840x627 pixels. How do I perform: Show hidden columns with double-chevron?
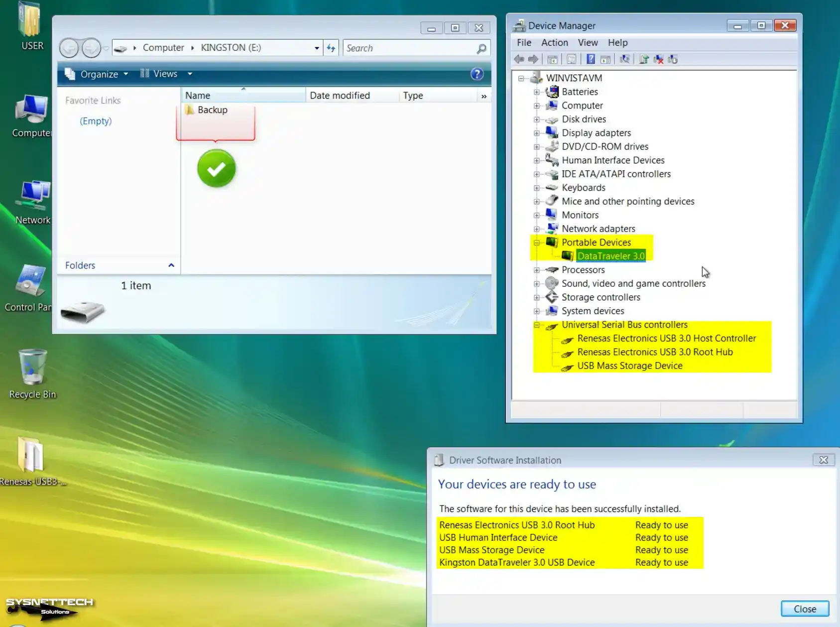[483, 96]
